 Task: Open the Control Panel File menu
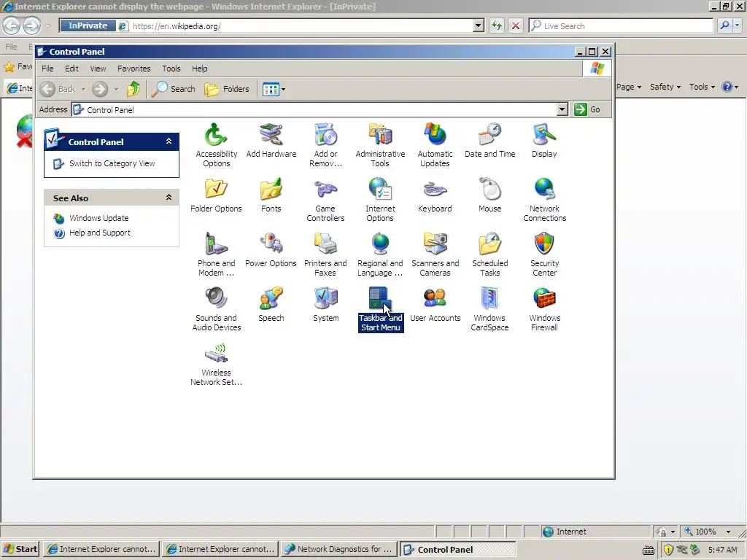(x=47, y=69)
